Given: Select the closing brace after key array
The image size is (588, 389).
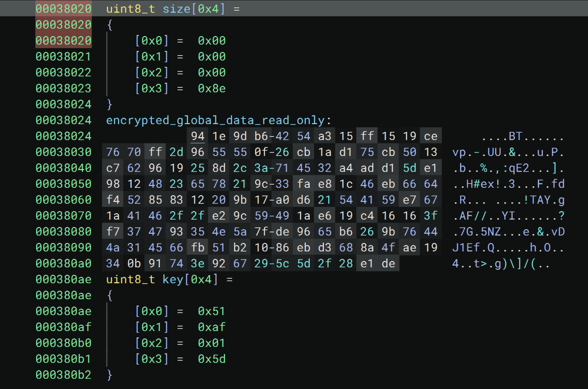Looking at the screenshot, I should (109, 375).
